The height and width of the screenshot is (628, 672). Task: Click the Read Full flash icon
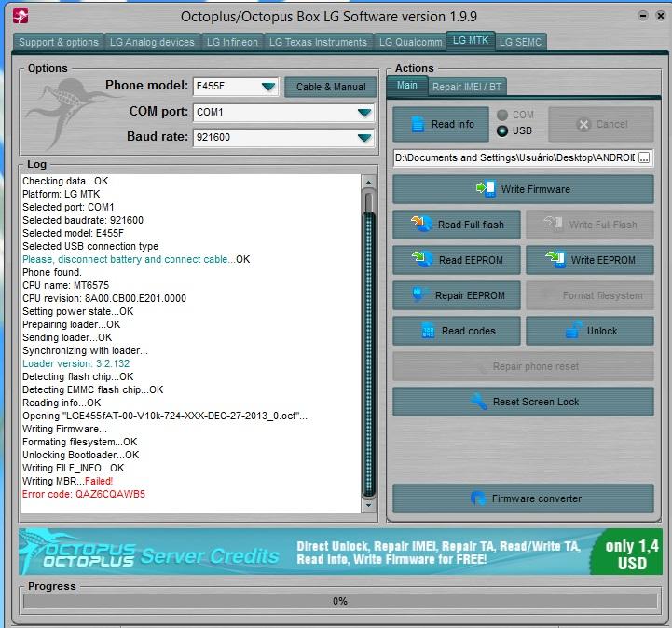(421, 224)
